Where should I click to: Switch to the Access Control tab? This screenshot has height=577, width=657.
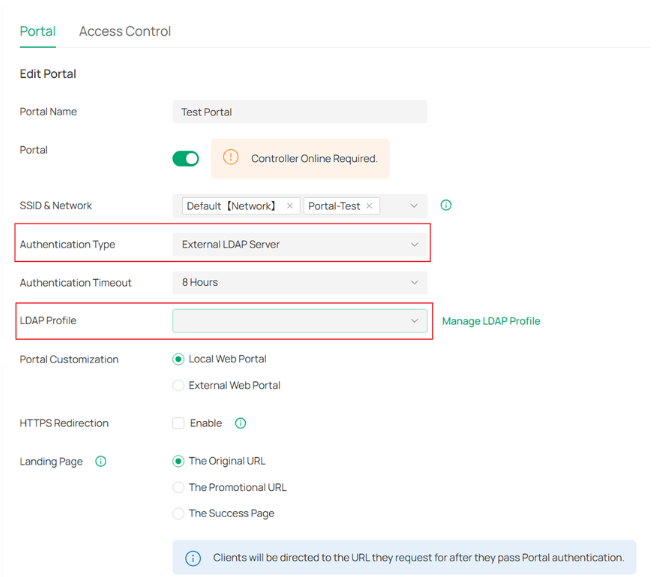pyautogui.click(x=125, y=31)
